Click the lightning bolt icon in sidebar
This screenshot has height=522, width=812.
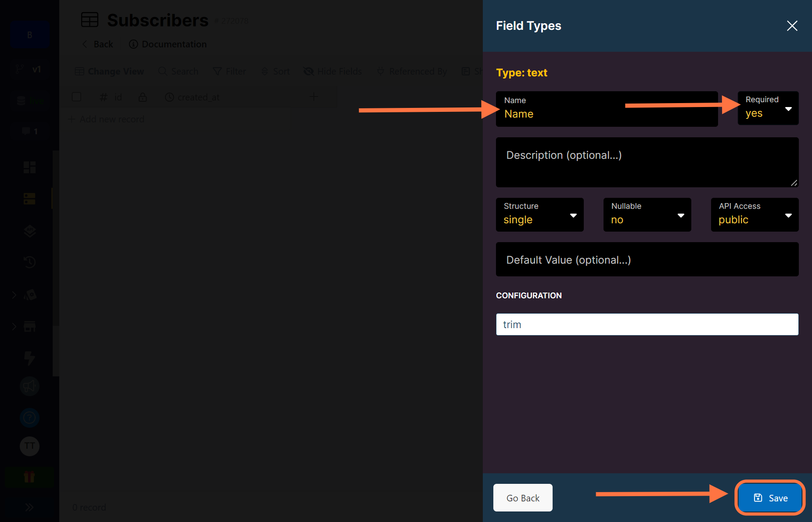(x=29, y=358)
